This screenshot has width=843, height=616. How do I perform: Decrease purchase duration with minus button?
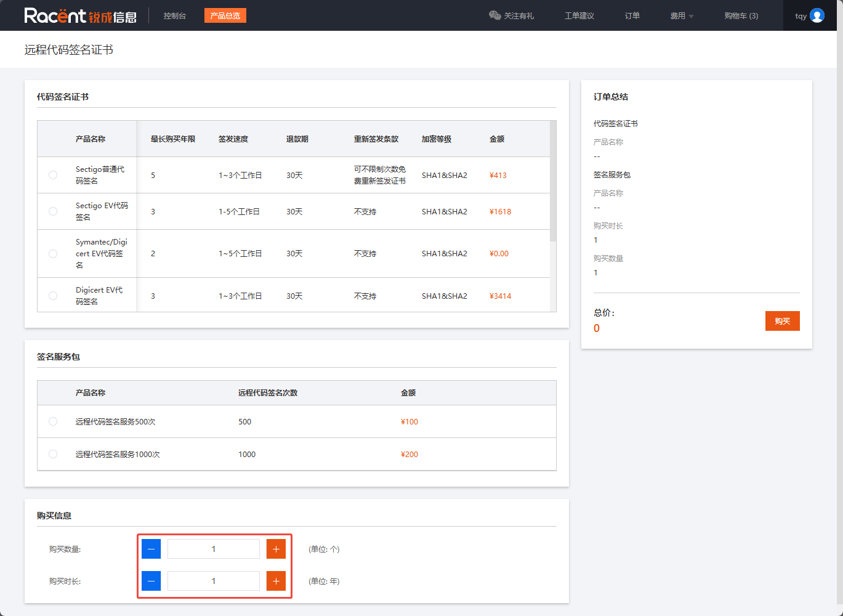tap(151, 581)
